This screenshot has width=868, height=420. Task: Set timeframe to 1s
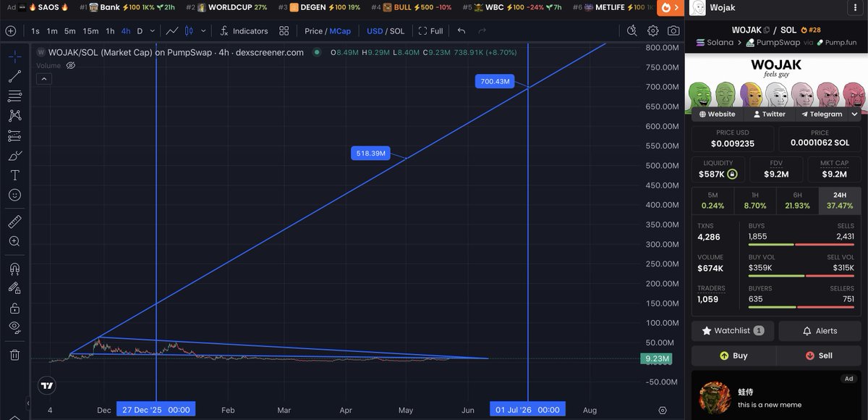coord(35,31)
